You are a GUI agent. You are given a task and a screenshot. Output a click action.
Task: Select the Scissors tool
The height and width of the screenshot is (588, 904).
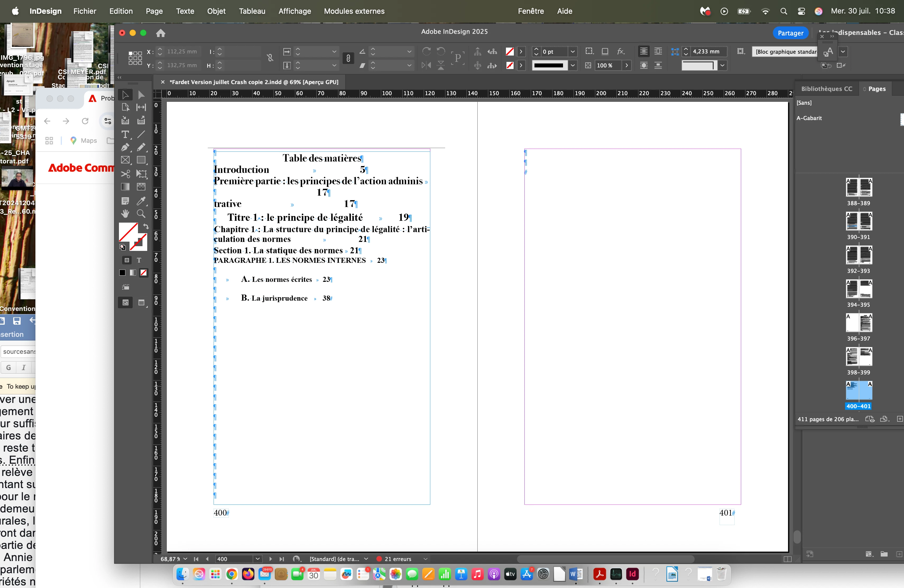coord(125,174)
